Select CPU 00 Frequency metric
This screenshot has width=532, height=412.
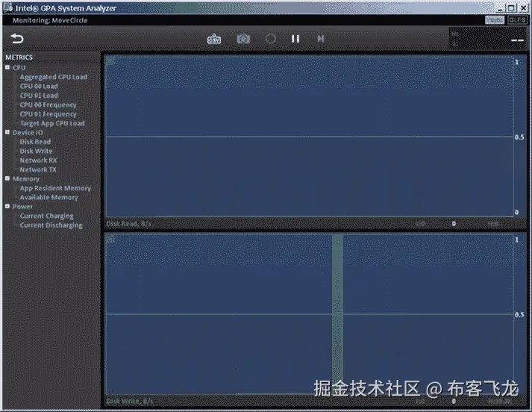(x=48, y=105)
